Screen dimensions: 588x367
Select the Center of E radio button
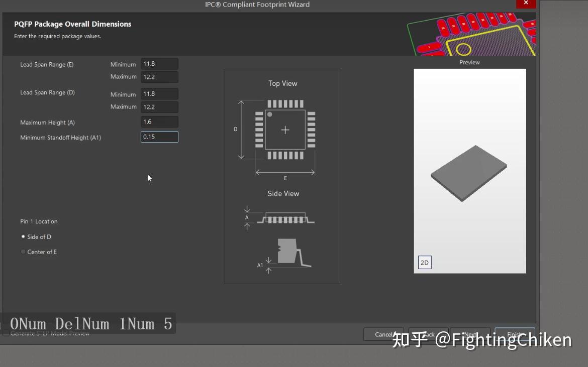tap(23, 252)
